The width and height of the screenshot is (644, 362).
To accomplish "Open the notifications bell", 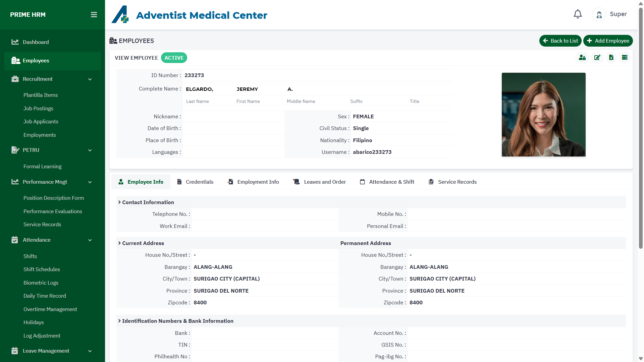I will click(x=578, y=14).
